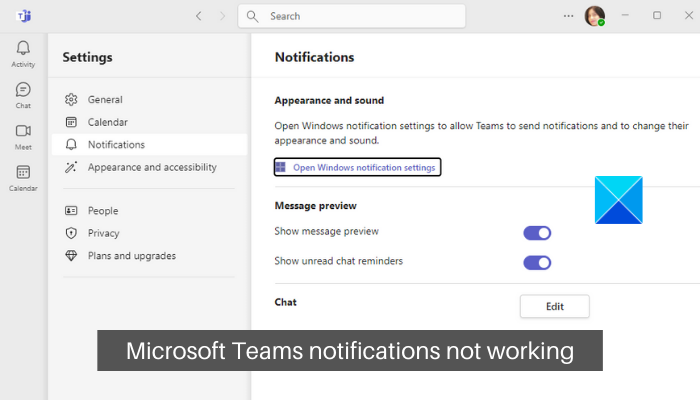Click the Privacy shield icon
The image size is (700, 400).
pyautogui.click(x=71, y=233)
